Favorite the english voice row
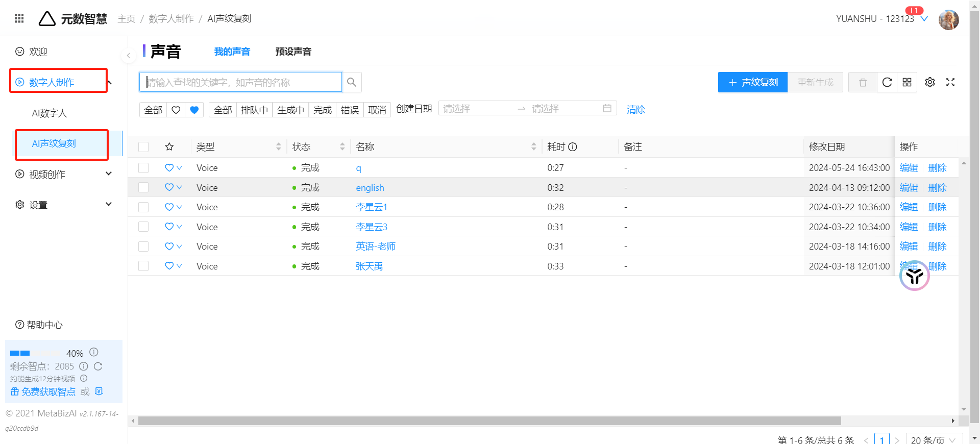Screen dimensions: 980x444 tap(169, 187)
